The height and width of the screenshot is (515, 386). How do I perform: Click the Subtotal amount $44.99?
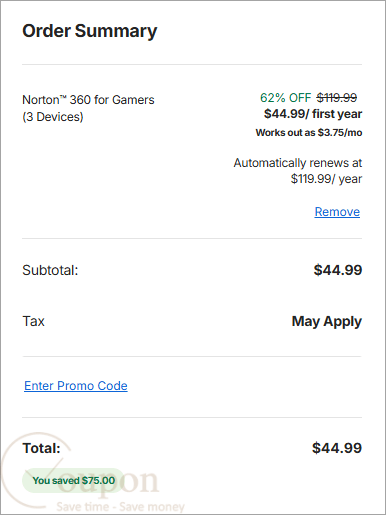click(338, 270)
